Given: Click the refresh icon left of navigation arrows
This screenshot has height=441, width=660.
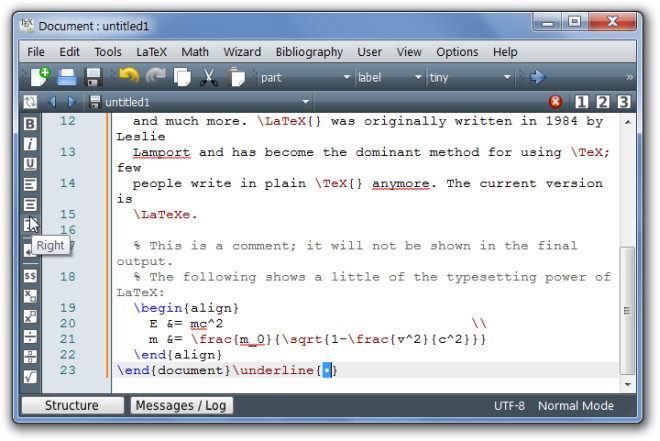Looking at the screenshot, I should (30, 102).
